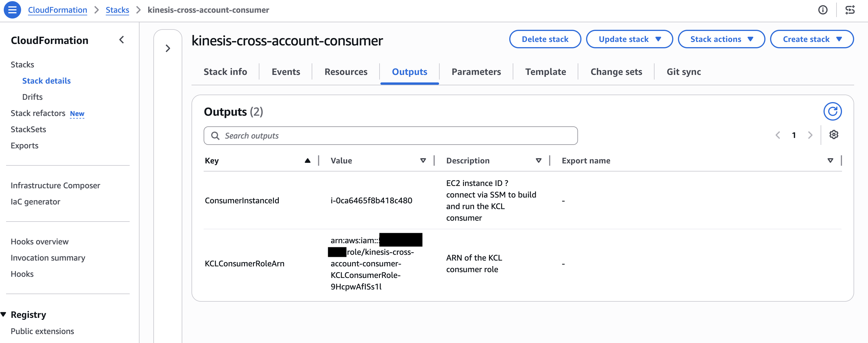Image resolution: width=868 pixels, height=343 pixels.
Task: Open the Change sets tab
Action: click(616, 71)
